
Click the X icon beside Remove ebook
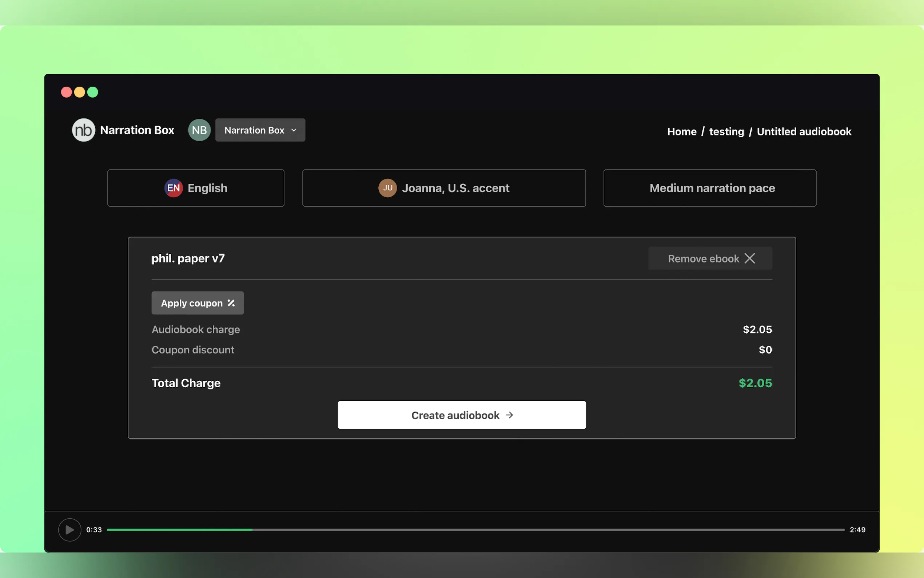[749, 258]
